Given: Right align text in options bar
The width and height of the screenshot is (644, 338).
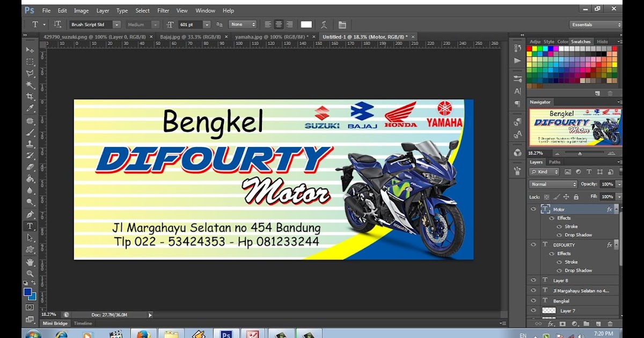Looking at the screenshot, I should (289, 25).
